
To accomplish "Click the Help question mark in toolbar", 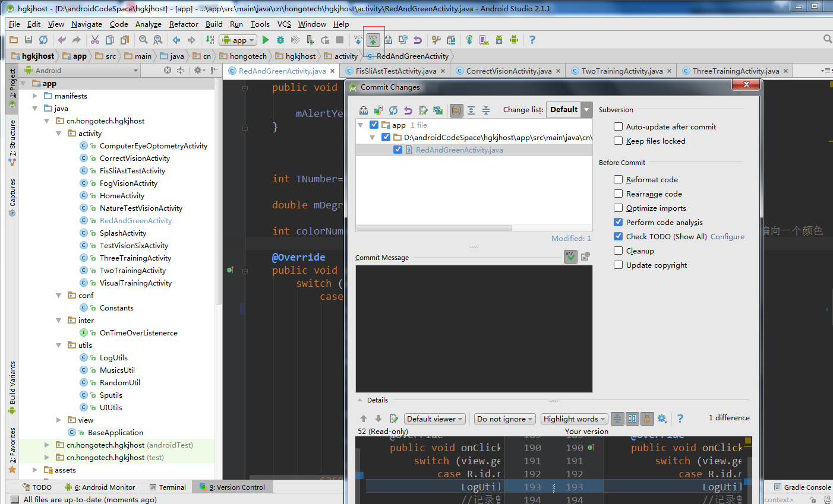I will pos(532,40).
